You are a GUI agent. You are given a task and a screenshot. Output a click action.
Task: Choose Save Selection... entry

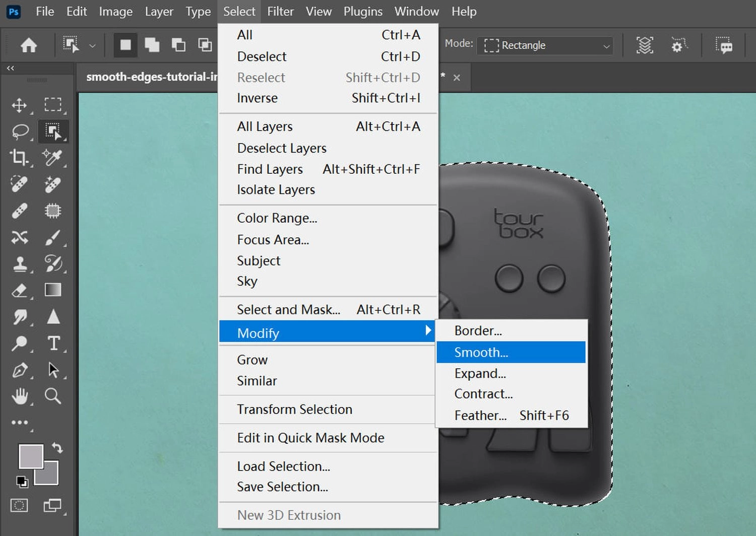click(x=328, y=487)
